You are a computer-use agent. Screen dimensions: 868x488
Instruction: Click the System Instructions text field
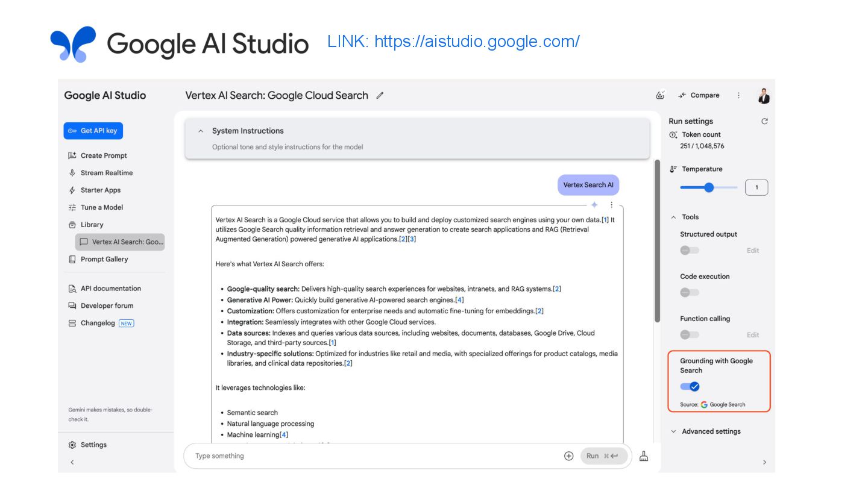(288, 147)
